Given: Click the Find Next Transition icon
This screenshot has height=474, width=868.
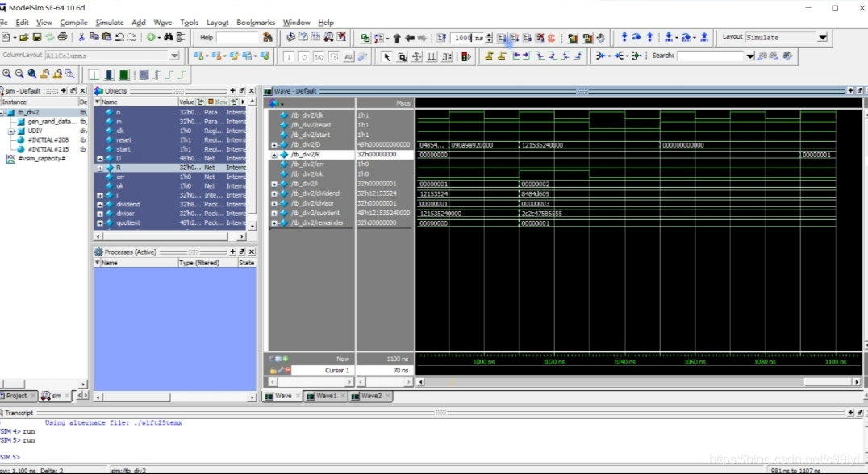Looking at the screenshot, I should [x=527, y=56].
